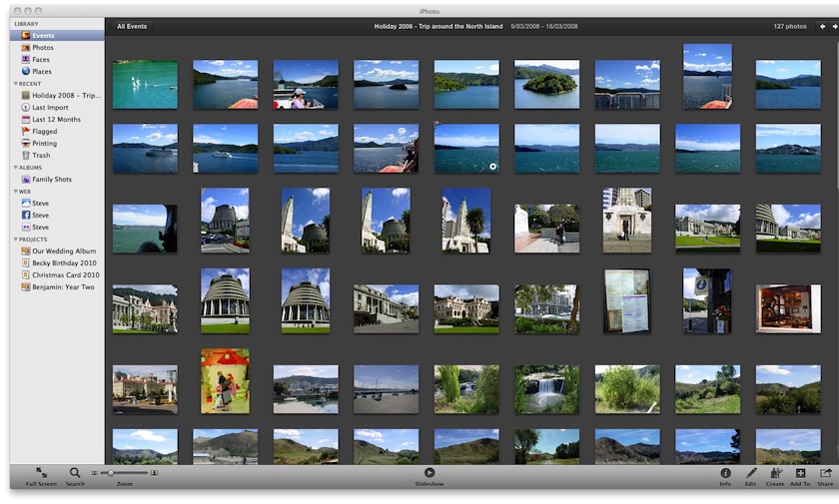Collapse the Projects section
This screenshot has height=504, width=839.
click(16, 240)
